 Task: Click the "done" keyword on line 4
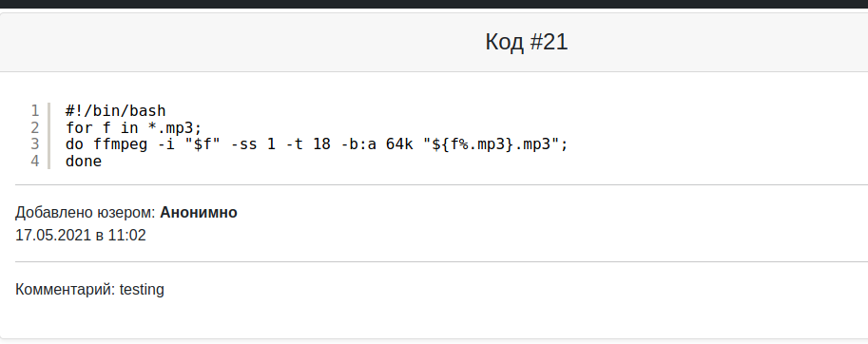point(84,162)
